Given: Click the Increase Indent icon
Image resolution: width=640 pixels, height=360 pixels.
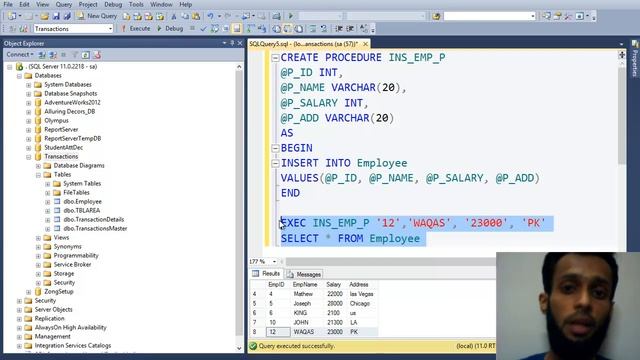Looking at the screenshot, I should (350, 29).
